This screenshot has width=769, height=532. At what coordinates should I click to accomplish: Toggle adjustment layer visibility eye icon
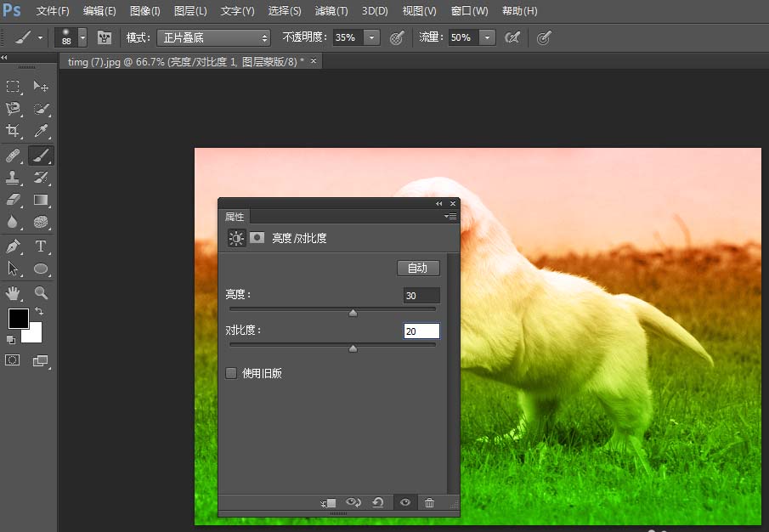(x=405, y=502)
